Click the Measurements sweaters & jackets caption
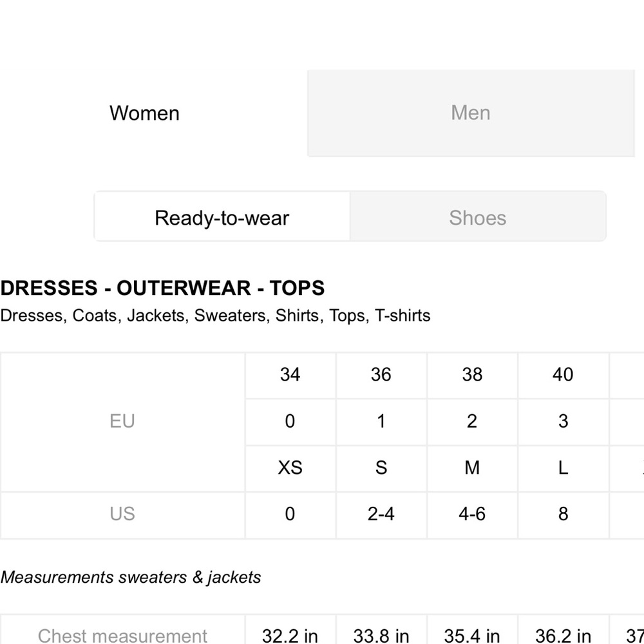Viewport: 644px width, 644px height. tap(131, 578)
